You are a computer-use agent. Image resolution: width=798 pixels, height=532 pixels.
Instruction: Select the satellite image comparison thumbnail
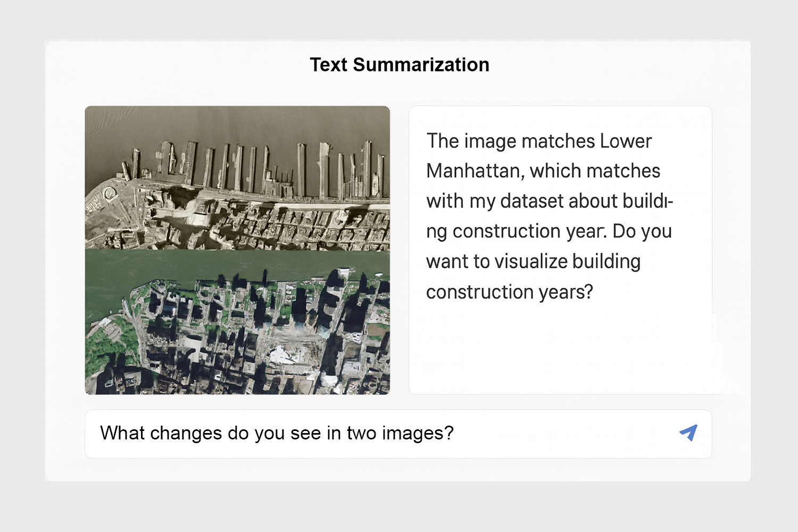coord(237,250)
